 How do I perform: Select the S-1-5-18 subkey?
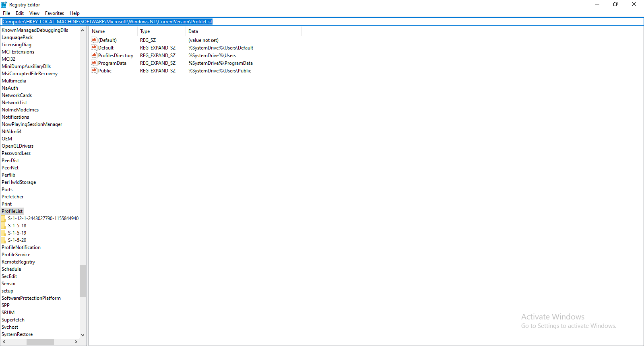pyautogui.click(x=17, y=226)
